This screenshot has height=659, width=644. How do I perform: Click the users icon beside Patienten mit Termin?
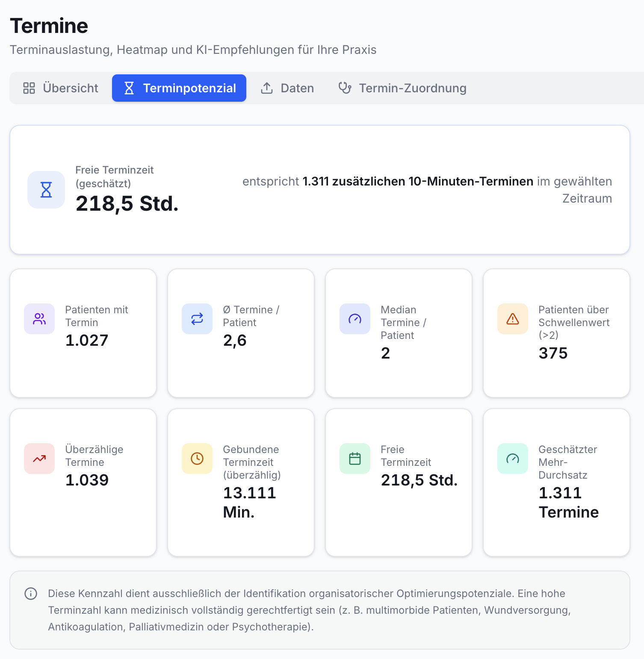pos(39,319)
